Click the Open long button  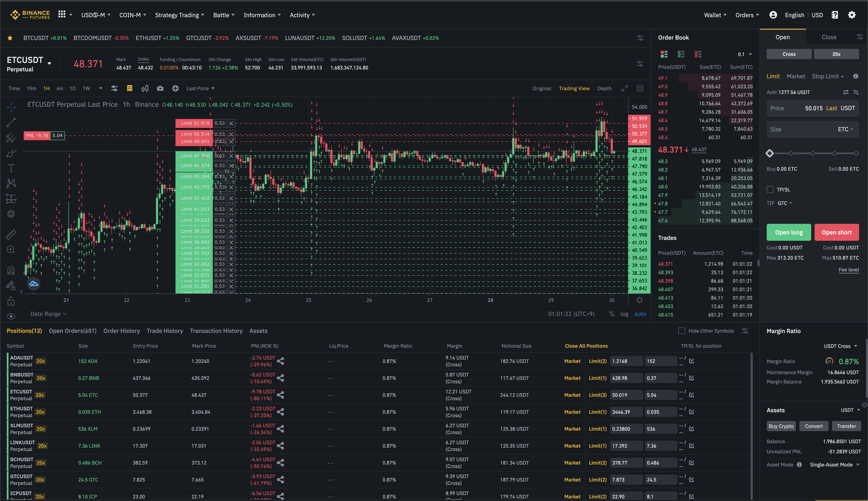(x=789, y=232)
